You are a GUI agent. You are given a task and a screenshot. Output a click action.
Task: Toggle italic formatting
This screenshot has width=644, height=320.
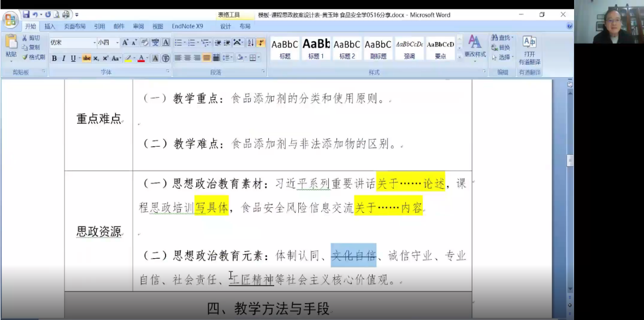pos(63,59)
